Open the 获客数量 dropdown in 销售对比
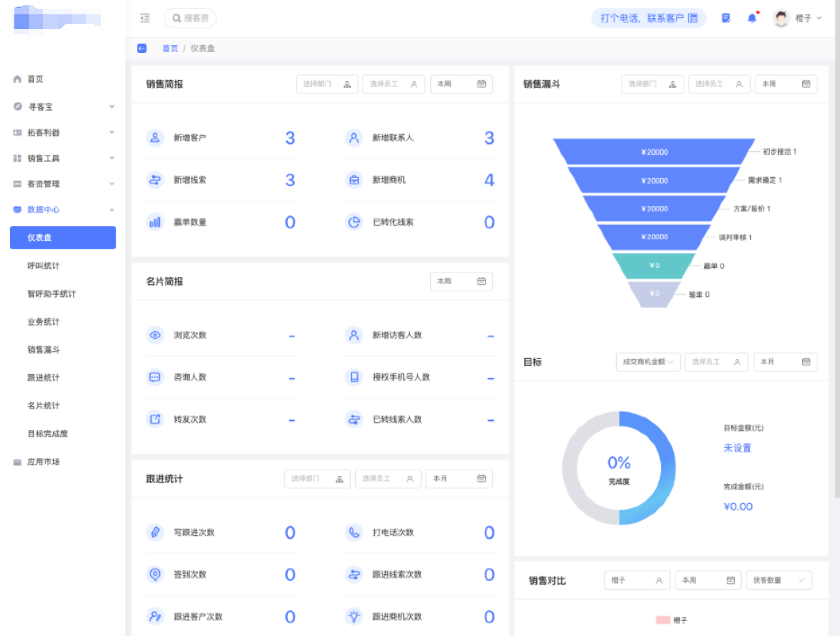 pyautogui.click(x=779, y=580)
